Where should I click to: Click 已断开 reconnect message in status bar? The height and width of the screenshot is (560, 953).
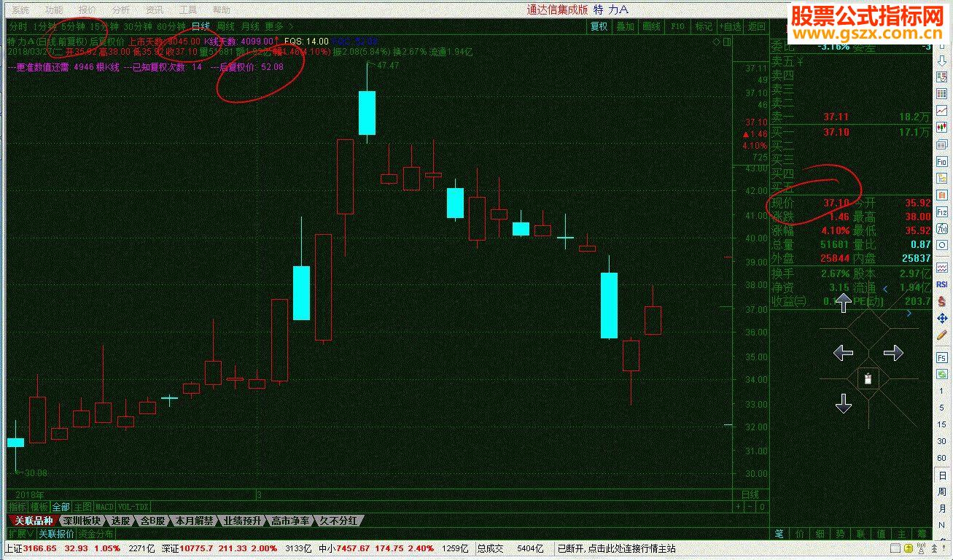tap(616, 548)
